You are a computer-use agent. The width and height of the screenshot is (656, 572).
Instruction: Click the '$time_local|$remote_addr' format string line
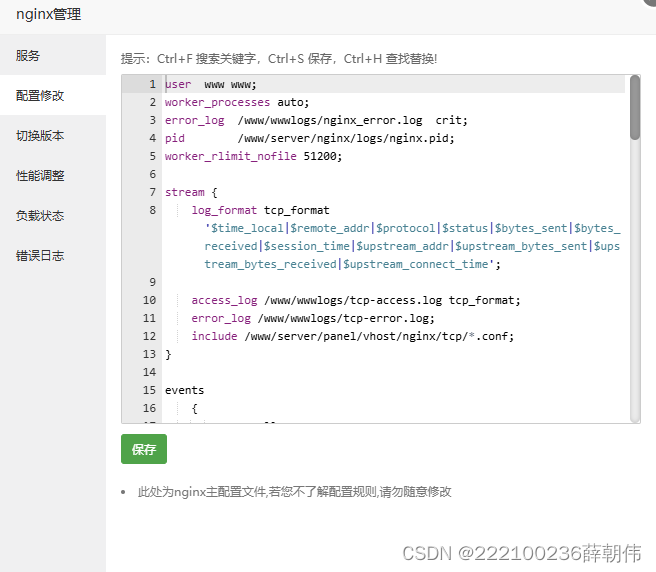413,228
